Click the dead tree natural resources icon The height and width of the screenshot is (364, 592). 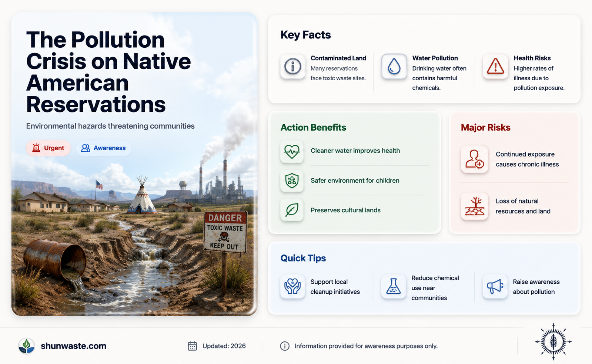pos(474,206)
